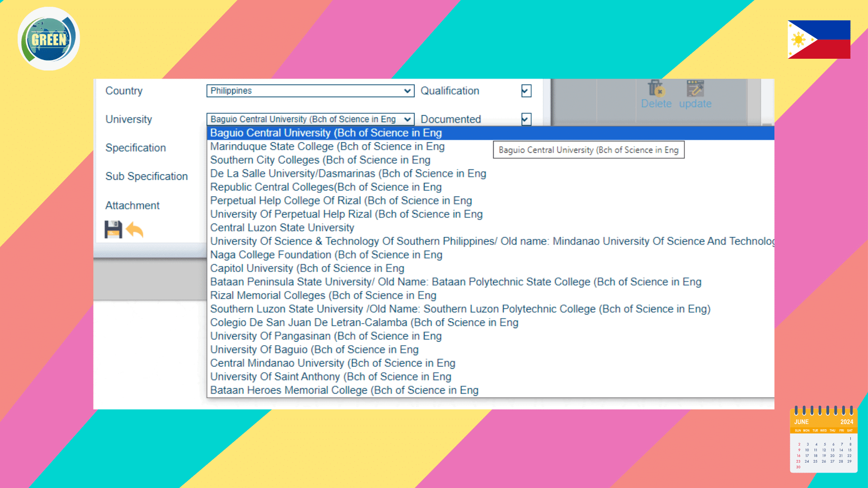Click the orange undo arrow icon
The height and width of the screenshot is (488, 868).
[x=135, y=230]
